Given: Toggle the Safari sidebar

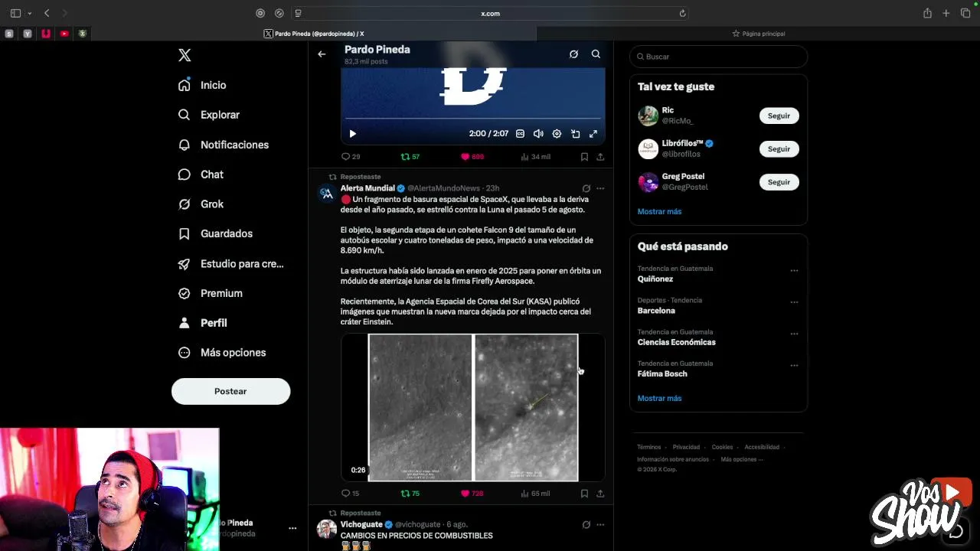Looking at the screenshot, I should (x=15, y=13).
